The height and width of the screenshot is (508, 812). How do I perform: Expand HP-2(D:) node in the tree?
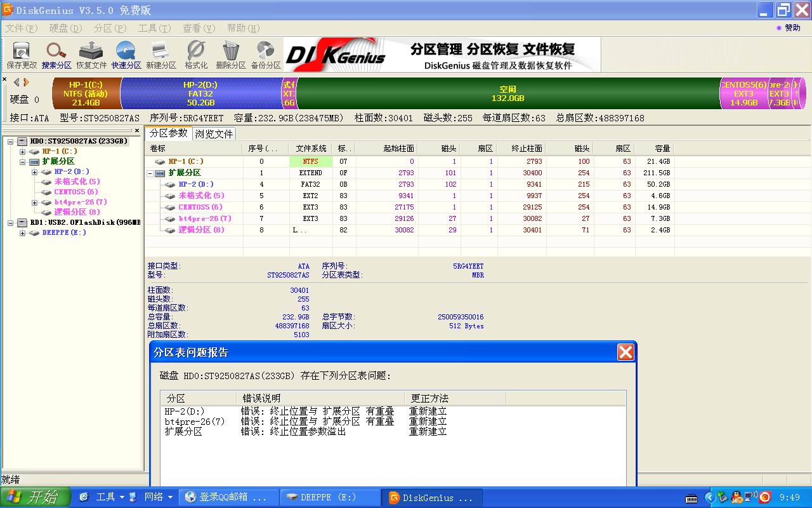[x=35, y=172]
